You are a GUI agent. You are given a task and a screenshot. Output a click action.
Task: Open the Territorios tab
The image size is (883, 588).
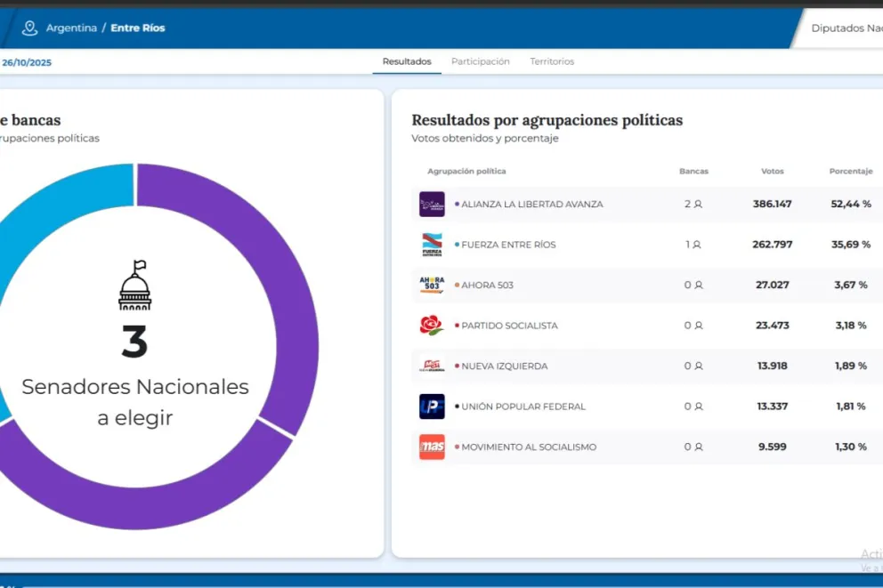pyautogui.click(x=552, y=61)
